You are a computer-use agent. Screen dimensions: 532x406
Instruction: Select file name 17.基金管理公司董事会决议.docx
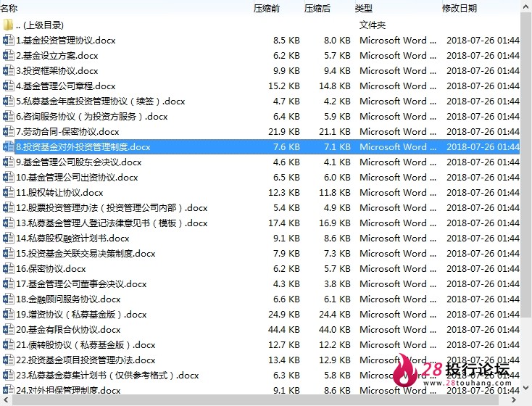[x=81, y=283]
